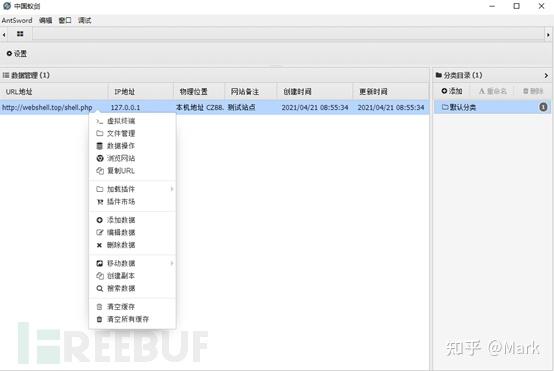Open the 虚拟终端 virtual terminal entry

(132, 121)
